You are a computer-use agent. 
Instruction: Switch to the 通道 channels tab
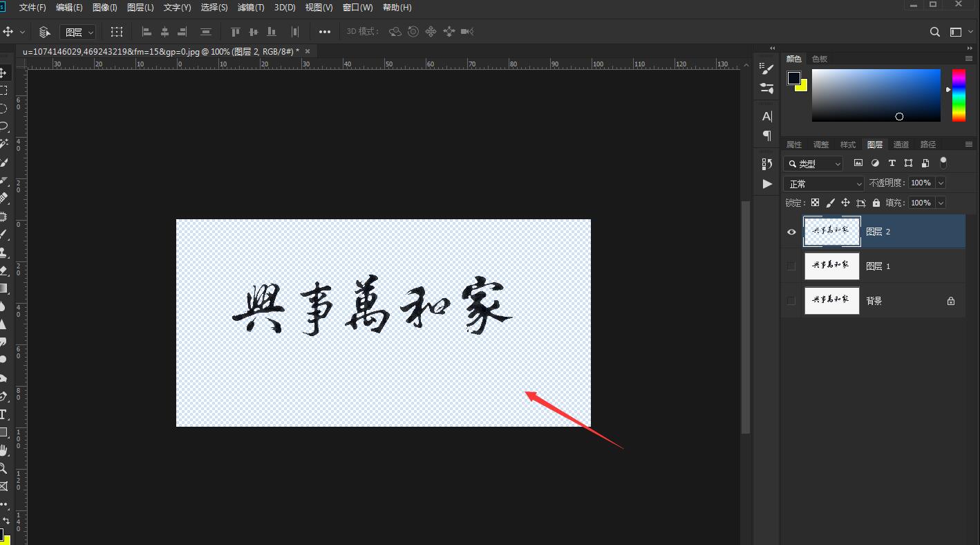(x=901, y=144)
